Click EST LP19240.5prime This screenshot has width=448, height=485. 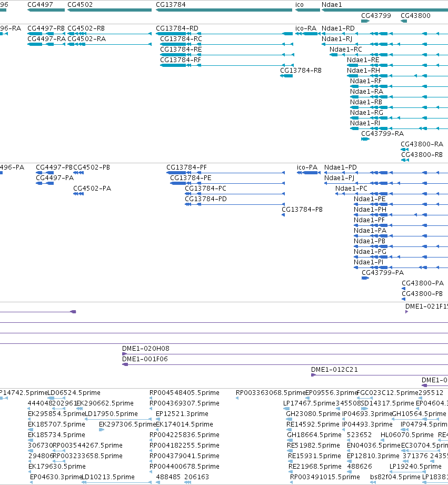click(408, 471)
